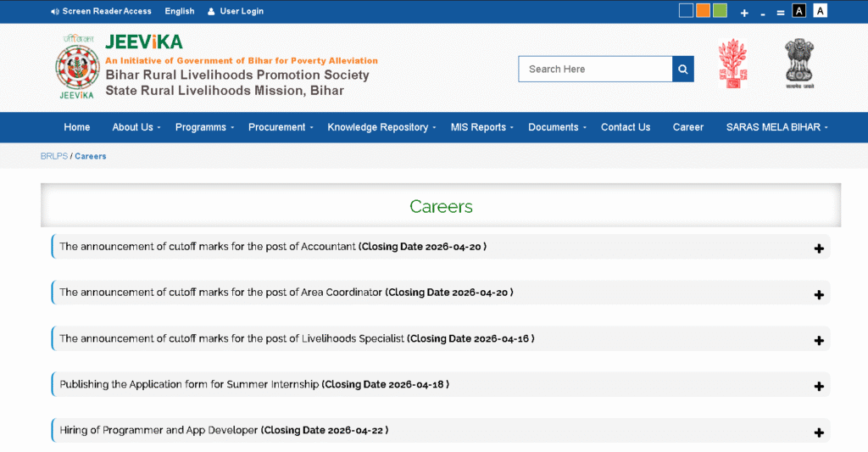Click the User Login link
The image size is (868, 452).
pos(241,11)
